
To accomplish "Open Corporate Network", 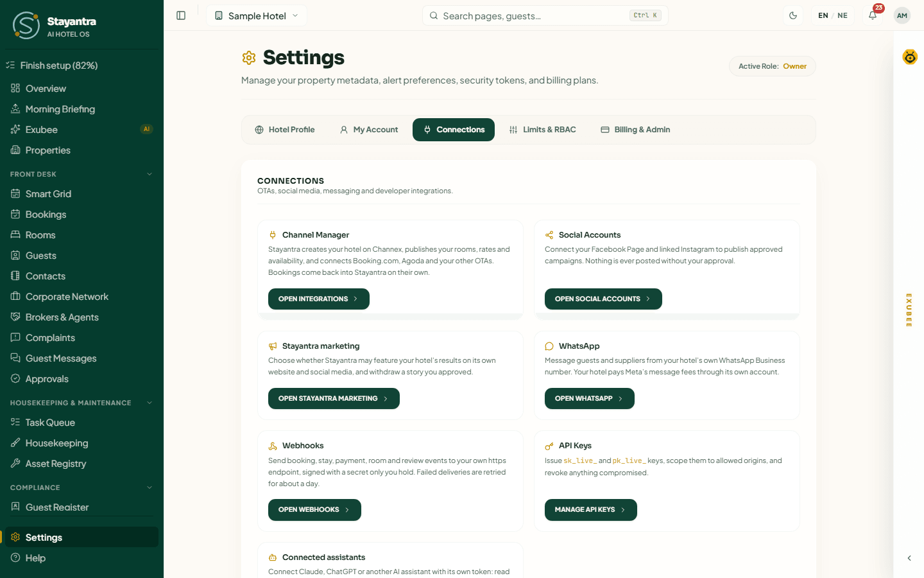I will click(81, 297).
